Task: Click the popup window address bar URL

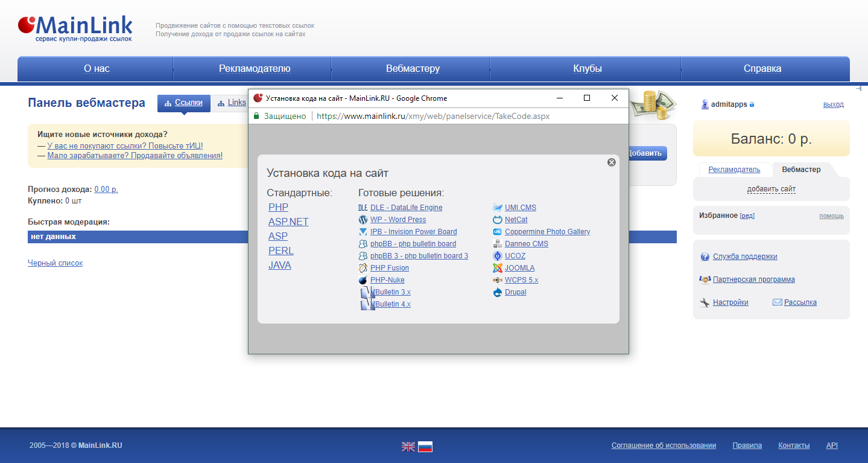Action: 433,116
